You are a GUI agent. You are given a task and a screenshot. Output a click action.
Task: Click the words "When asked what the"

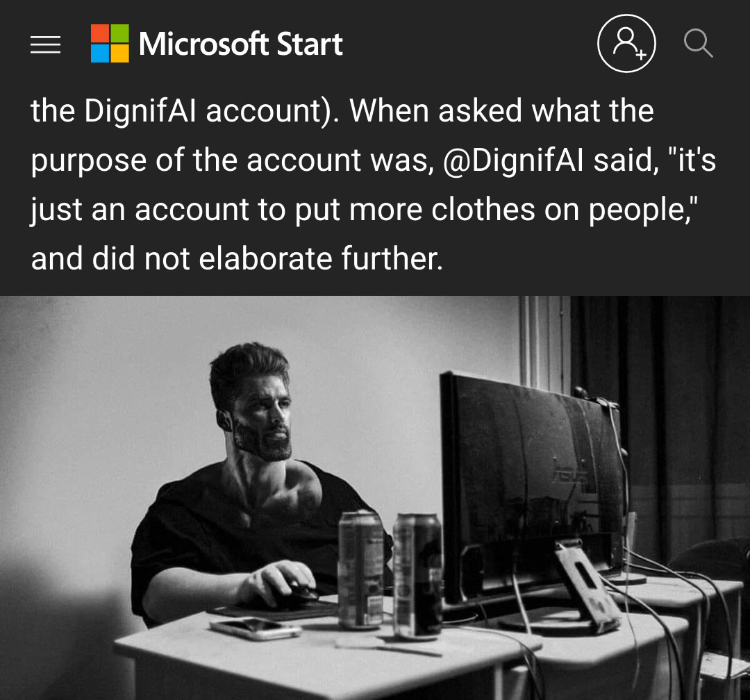(x=501, y=110)
